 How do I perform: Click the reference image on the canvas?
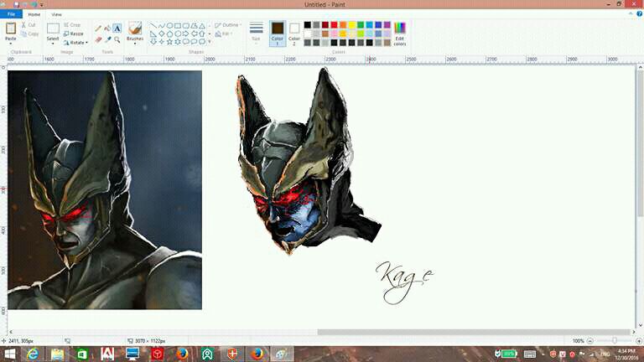[x=105, y=189]
